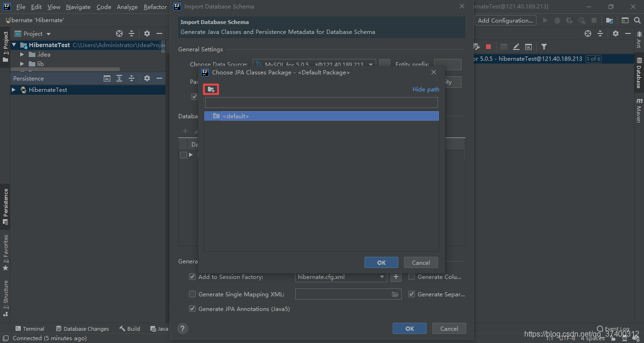Click the Run Anything icon
Screen dimensions: 644x343
tap(625, 20)
